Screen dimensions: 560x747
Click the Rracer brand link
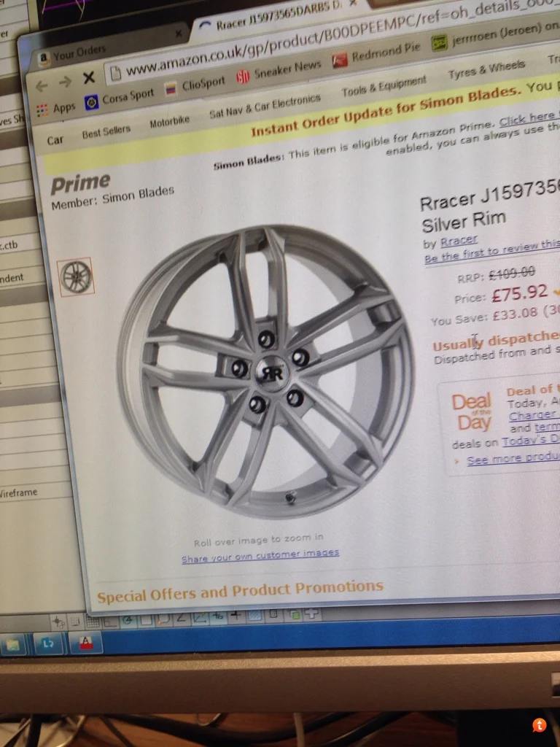[459, 241]
